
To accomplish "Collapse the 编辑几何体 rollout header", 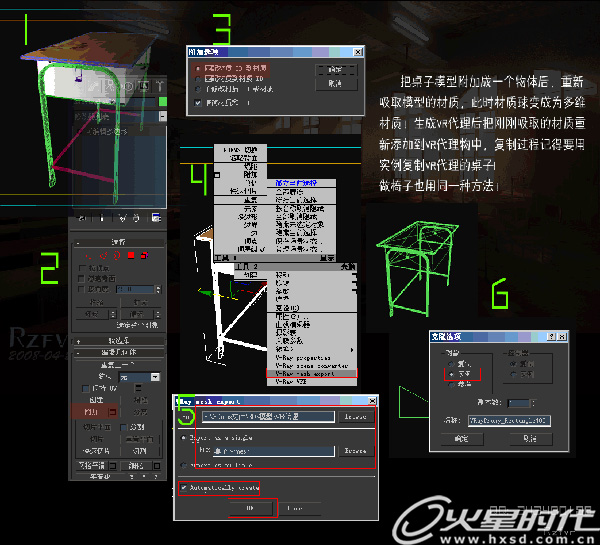I will pos(119,352).
